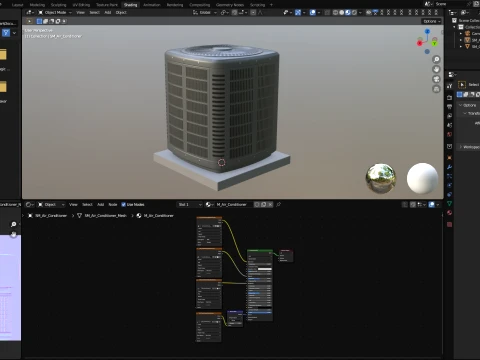Choose the intersect selection mode icon

coord(64,21)
